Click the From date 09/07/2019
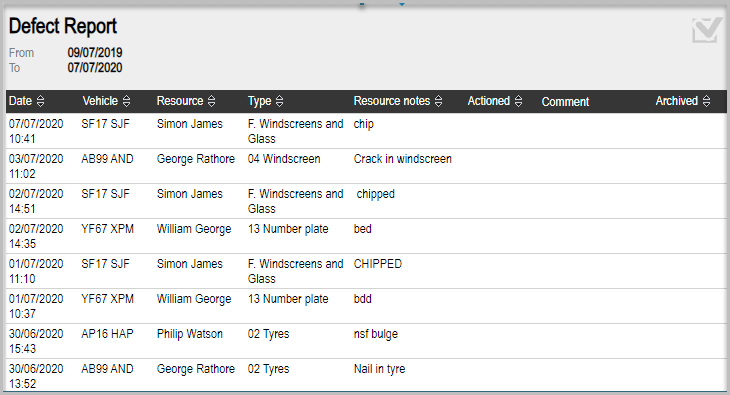The image size is (730, 395). [x=95, y=53]
